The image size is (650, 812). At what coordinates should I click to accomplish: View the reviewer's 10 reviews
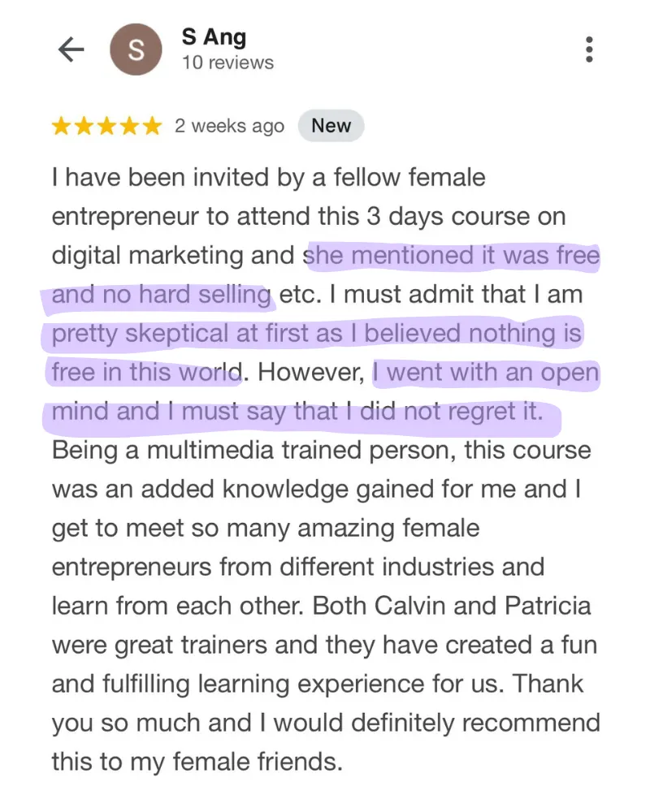pos(227,63)
